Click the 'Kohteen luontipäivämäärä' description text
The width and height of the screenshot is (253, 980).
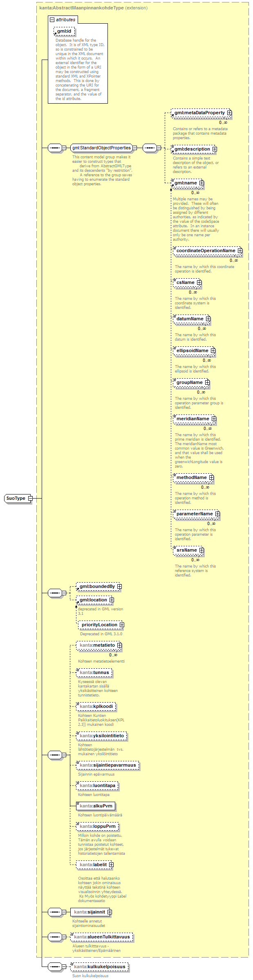coord(100,815)
